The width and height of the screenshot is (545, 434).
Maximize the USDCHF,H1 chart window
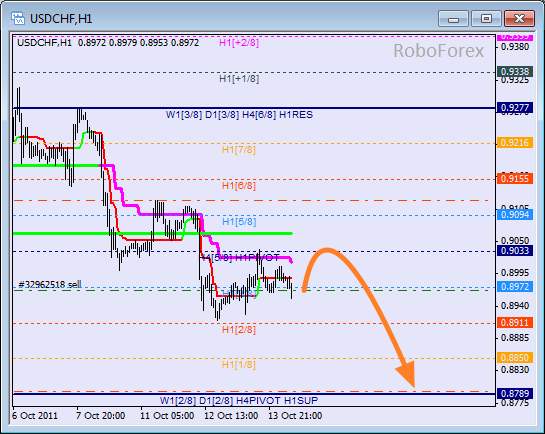click(486, 18)
